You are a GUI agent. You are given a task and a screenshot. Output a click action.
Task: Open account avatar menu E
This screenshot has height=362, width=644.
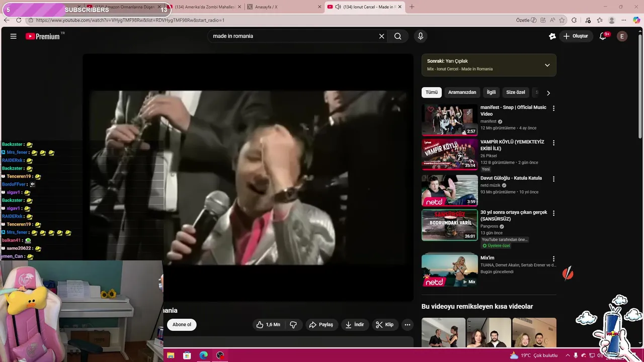(622, 36)
